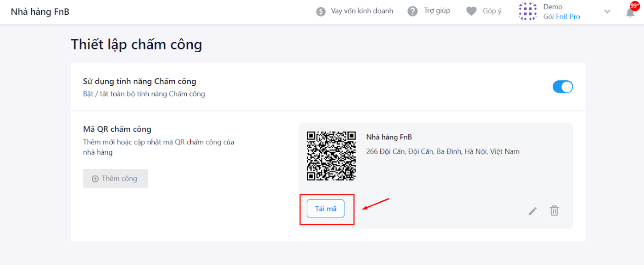
Task: Click the heart feedback icon
Action: [472, 11]
